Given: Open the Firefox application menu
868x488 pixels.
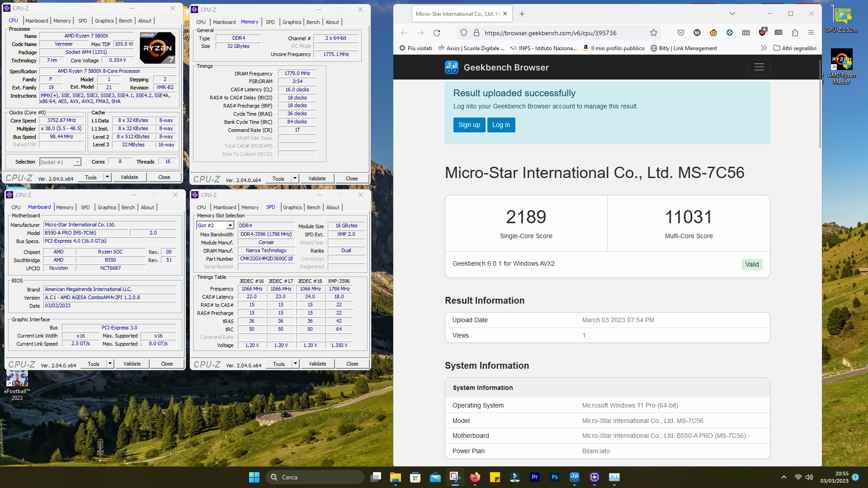Looking at the screenshot, I should click(x=811, y=33).
